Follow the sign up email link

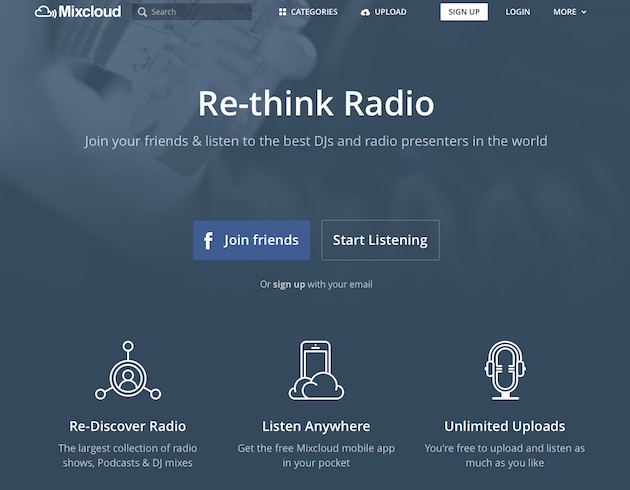click(x=289, y=284)
